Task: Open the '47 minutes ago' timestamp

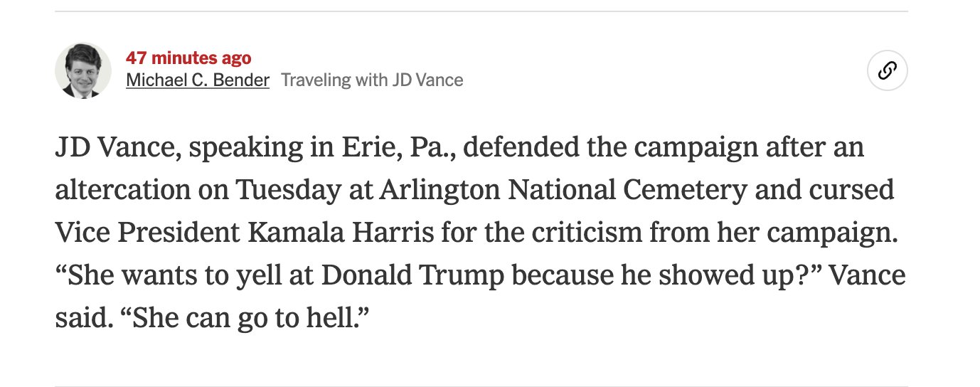Action: [x=188, y=58]
